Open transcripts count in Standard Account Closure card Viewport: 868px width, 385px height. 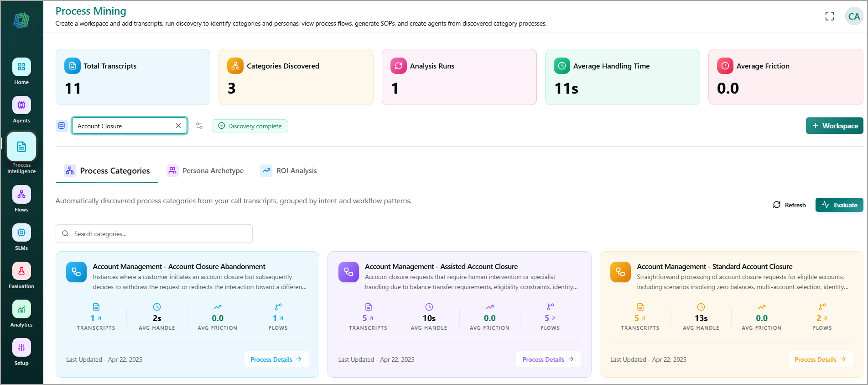(640, 318)
